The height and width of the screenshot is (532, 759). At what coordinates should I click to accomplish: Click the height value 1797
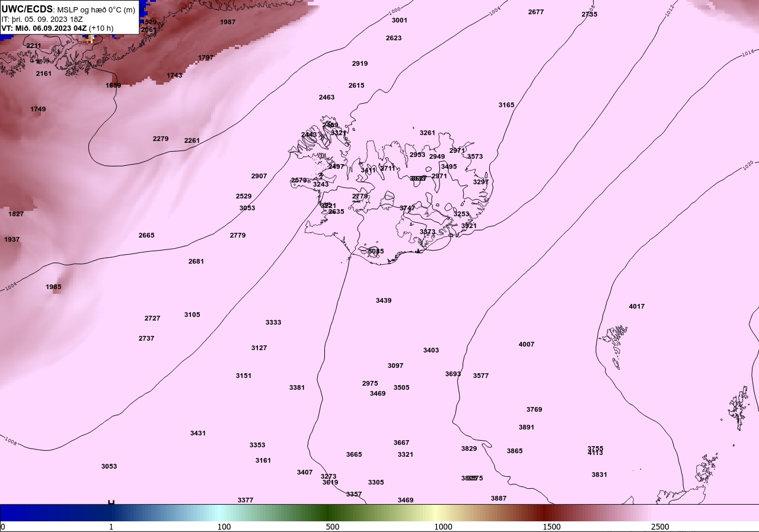(206, 57)
